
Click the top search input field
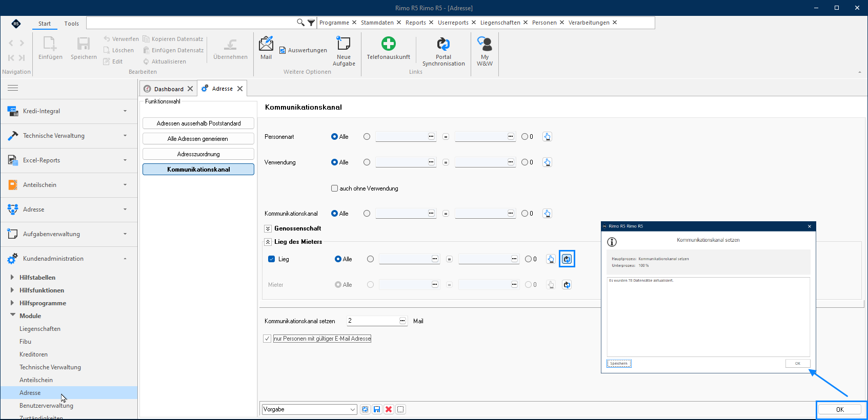tap(191, 23)
